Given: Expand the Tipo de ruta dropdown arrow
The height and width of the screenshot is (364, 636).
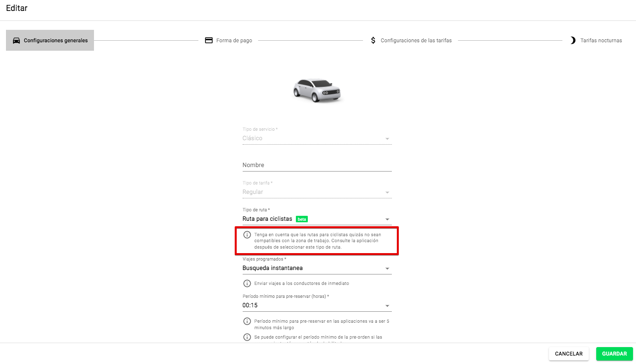Looking at the screenshot, I should 387,219.
